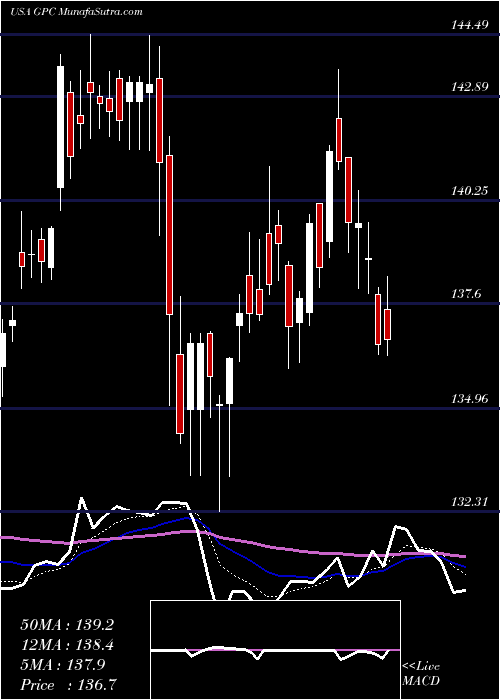The width and height of the screenshot is (500, 700).
Task: Click the 'USA GPC MunafaSutra.com' title text
Action: [x=76, y=11]
